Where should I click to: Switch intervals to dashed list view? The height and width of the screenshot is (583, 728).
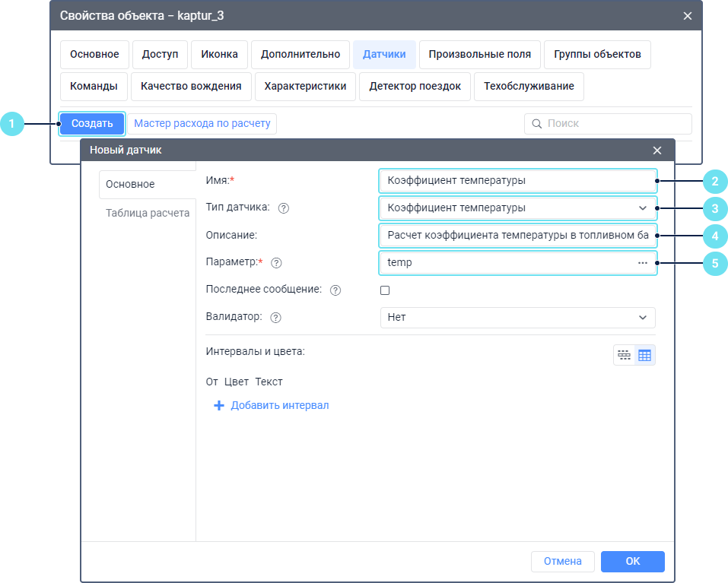[x=625, y=355]
